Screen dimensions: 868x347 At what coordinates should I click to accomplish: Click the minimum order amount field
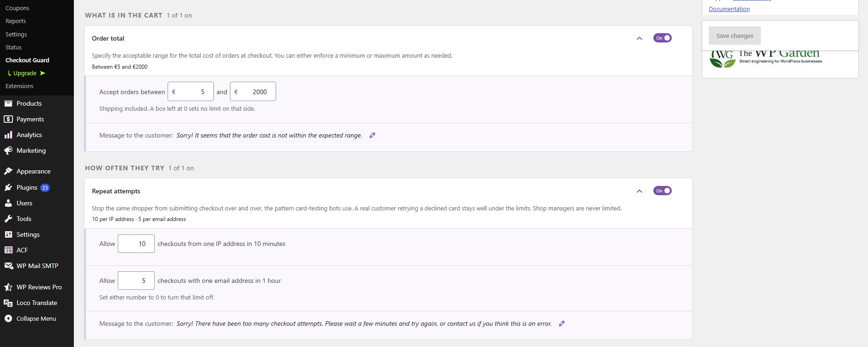[x=191, y=91]
